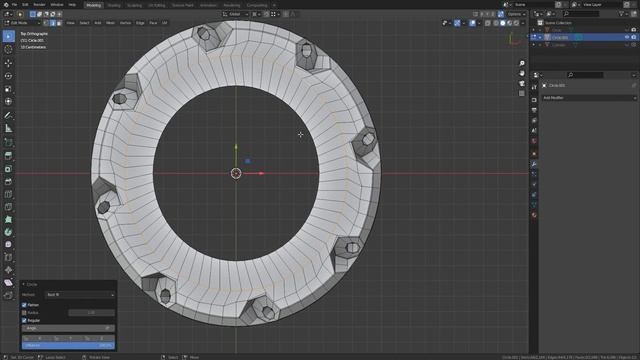Enable face select mode
Viewport: 640px width, 360px height.
59,23
